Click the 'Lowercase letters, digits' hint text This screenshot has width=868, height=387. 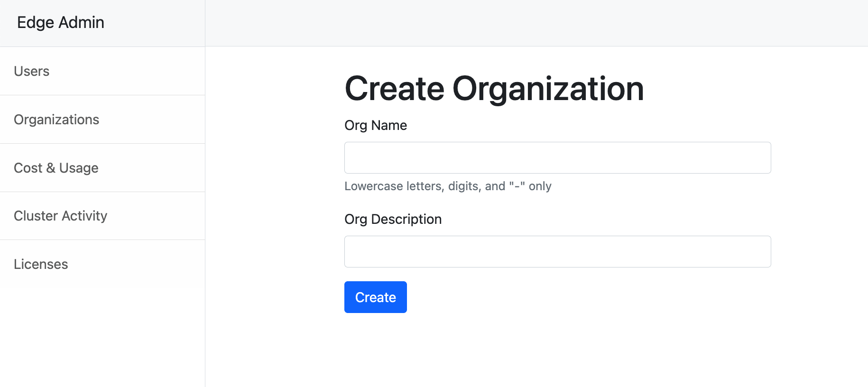pos(448,186)
